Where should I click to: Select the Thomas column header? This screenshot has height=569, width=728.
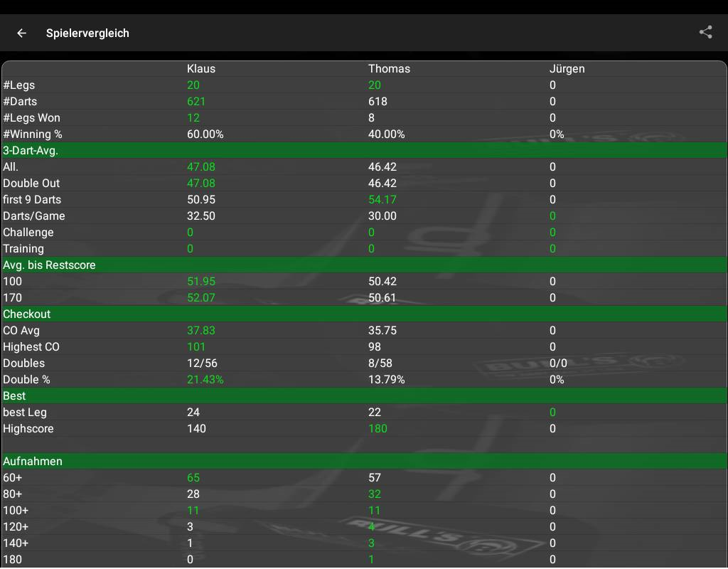pyautogui.click(x=389, y=69)
